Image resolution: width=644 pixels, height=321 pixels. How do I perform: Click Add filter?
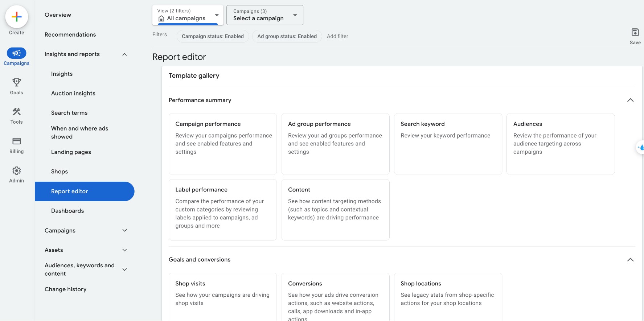pos(337,36)
